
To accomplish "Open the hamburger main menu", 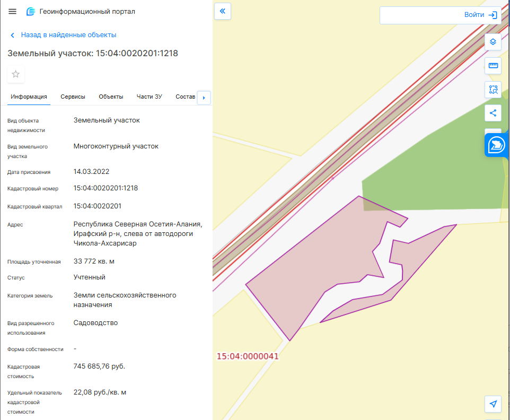I will [12, 12].
